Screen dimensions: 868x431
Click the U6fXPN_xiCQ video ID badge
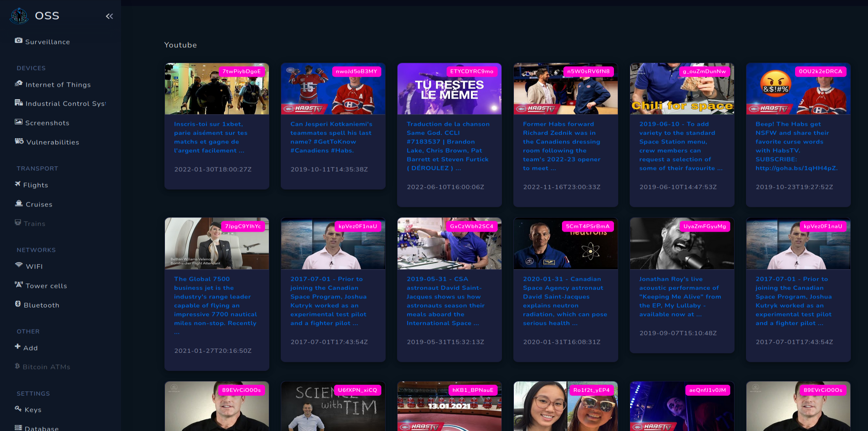coord(357,390)
